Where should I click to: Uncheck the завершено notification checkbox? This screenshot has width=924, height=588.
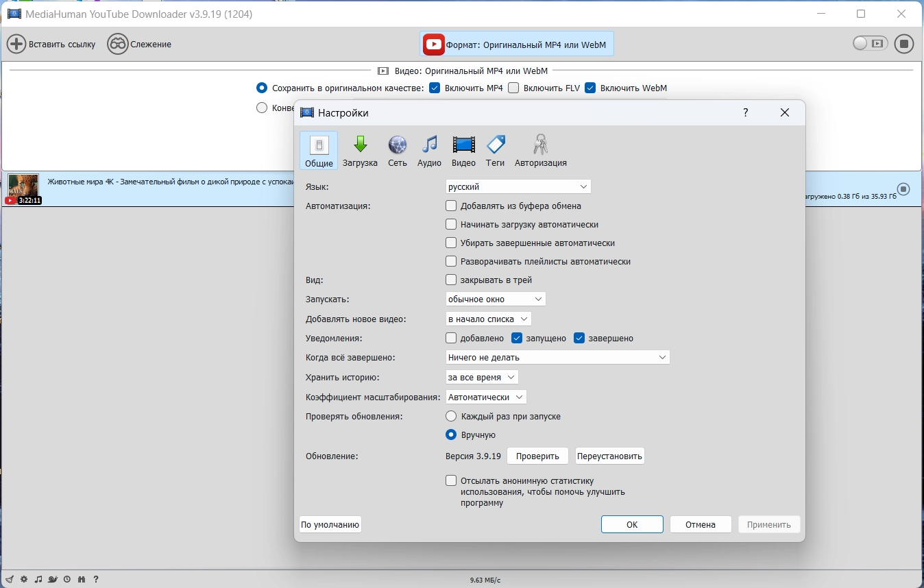pyautogui.click(x=579, y=338)
